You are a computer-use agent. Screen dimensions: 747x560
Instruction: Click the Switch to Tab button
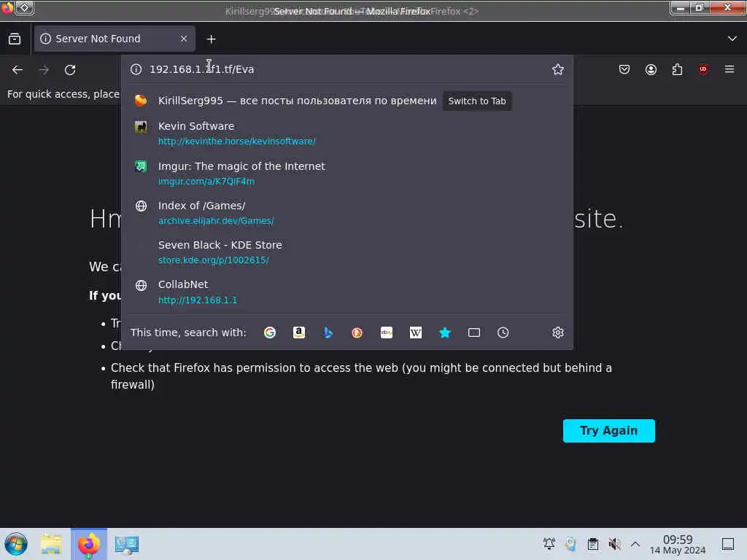point(477,101)
